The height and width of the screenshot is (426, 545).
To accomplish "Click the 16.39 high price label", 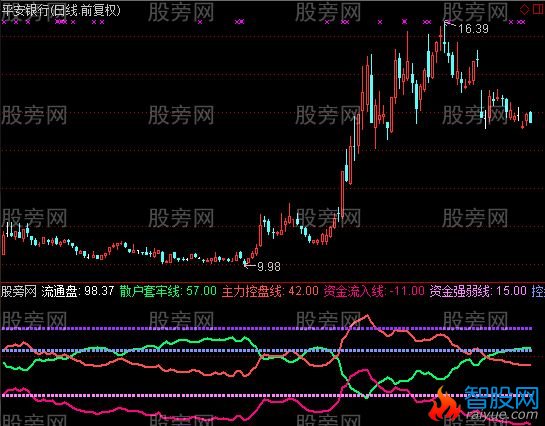I will [473, 29].
